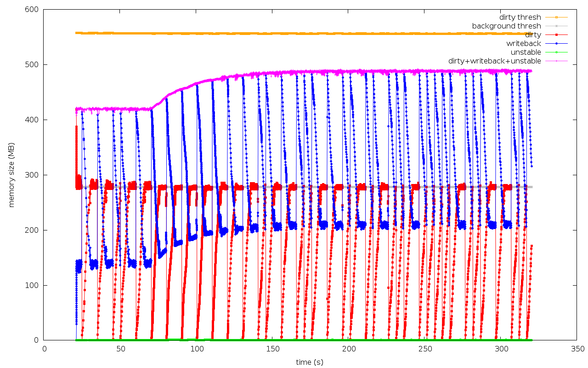Click the 'unstable' legend label
The height and width of the screenshot is (368, 588).
(x=526, y=52)
